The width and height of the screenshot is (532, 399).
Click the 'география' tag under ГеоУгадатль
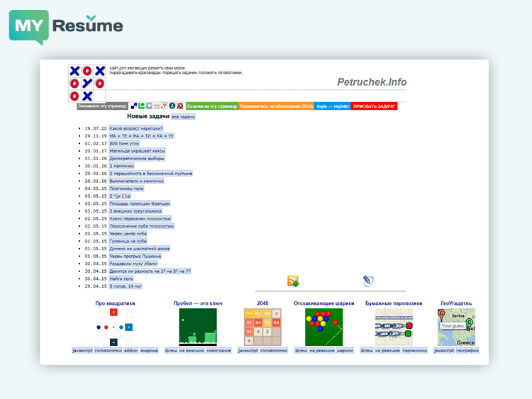[x=467, y=350]
